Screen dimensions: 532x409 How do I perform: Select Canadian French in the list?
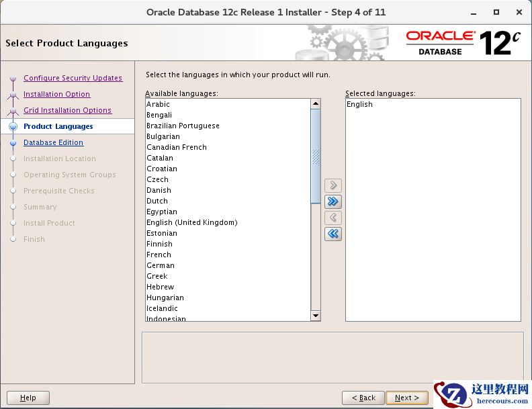pos(228,147)
